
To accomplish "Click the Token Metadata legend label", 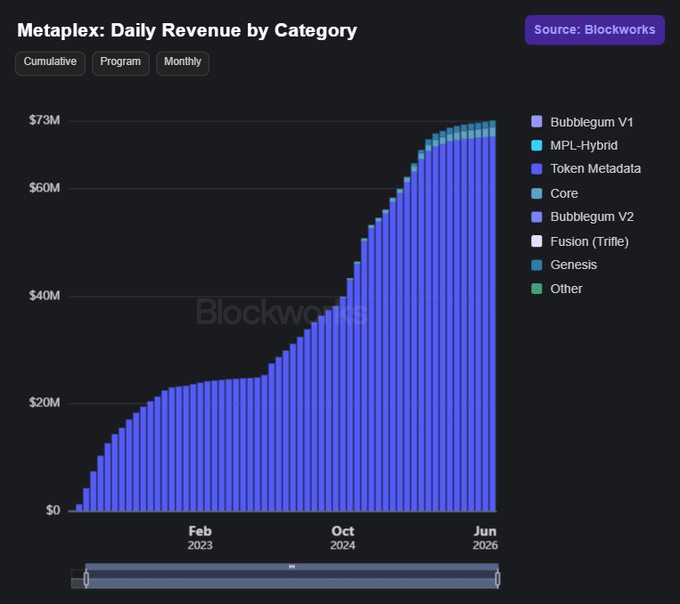I will [x=595, y=169].
